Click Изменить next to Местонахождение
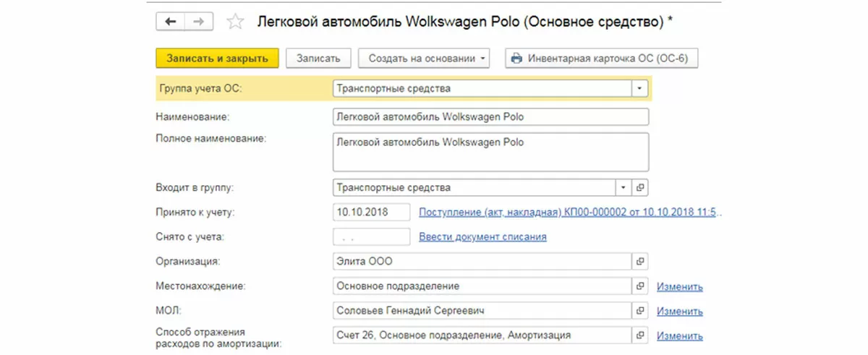Viewport: 868px width, 355px height. (679, 287)
